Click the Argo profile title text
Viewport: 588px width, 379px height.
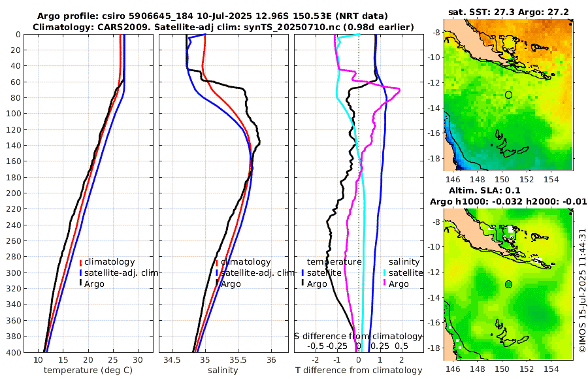coord(212,16)
